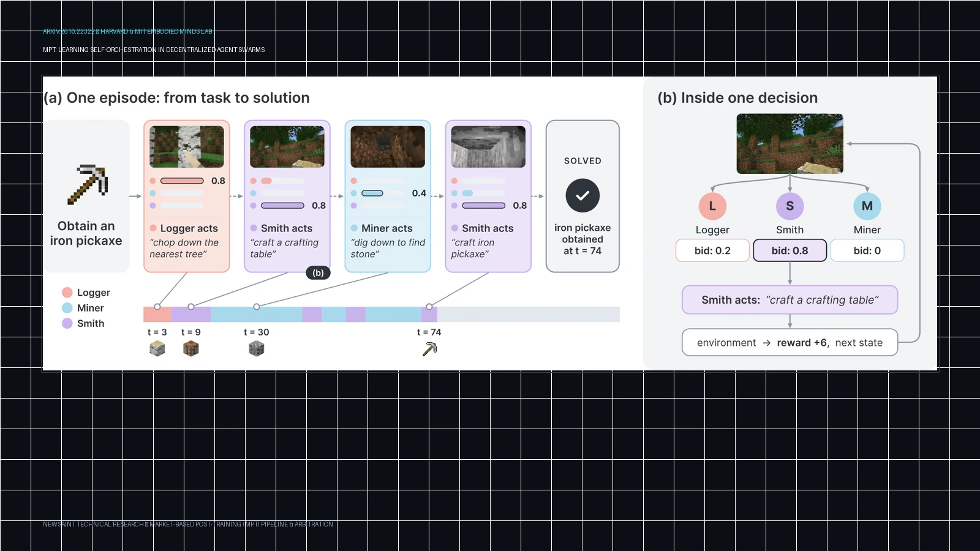This screenshot has width=980, height=551.
Task: Click the 'bid: 0' box under Miner
Action: [x=867, y=250]
